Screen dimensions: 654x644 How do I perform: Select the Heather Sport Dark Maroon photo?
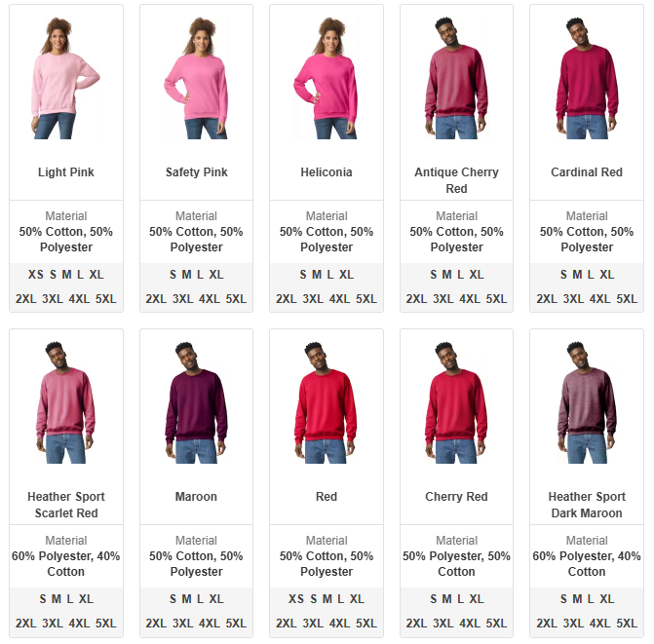click(x=587, y=402)
